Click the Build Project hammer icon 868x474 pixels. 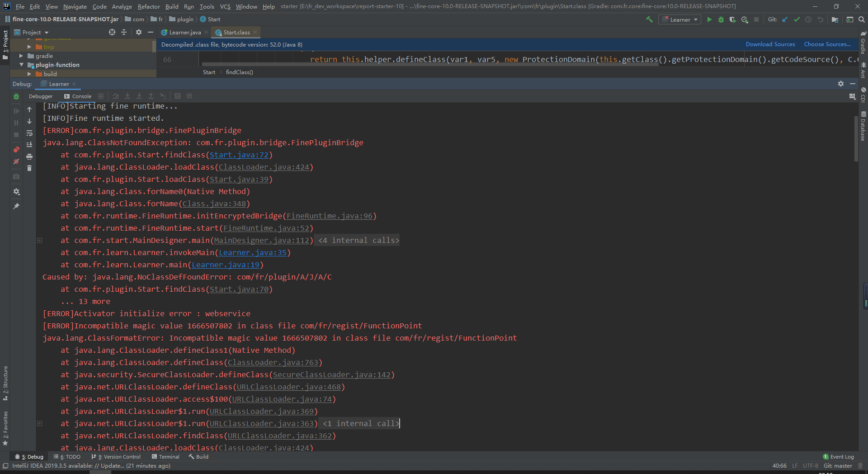(649, 19)
